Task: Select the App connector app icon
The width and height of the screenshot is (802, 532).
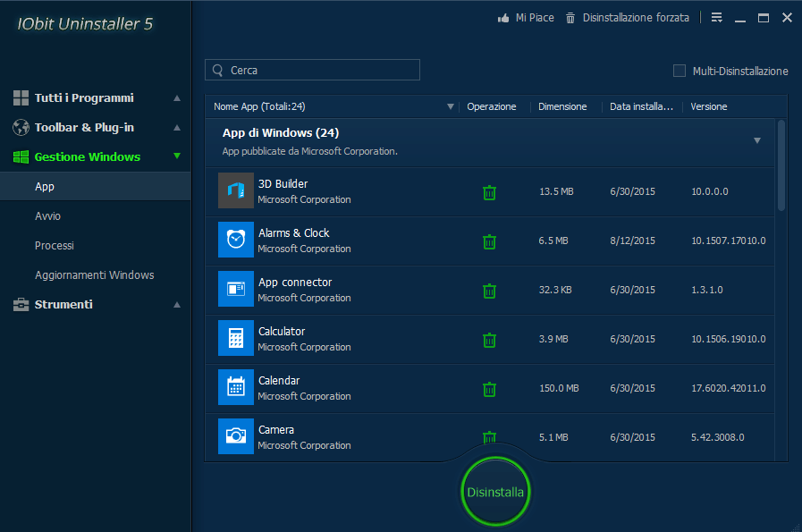Action: (236, 289)
